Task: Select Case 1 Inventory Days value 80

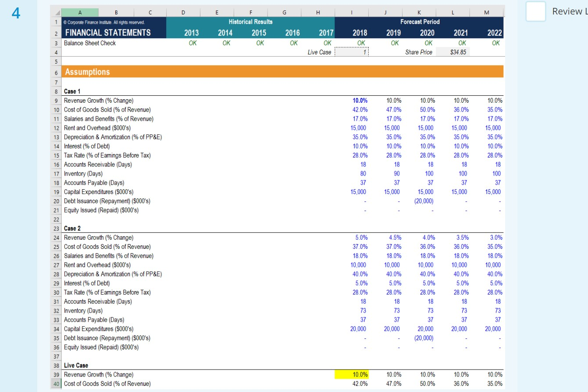Action: (x=364, y=174)
